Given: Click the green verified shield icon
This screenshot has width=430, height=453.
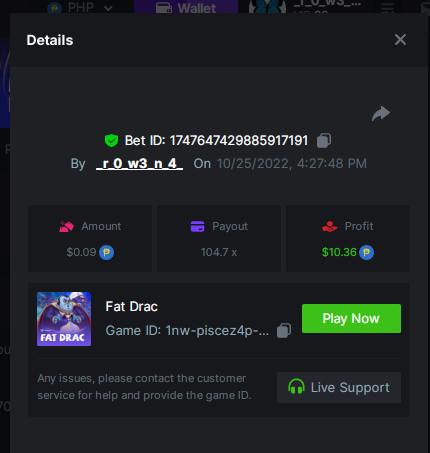Looking at the screenshot, I should (x=111, y=140).
